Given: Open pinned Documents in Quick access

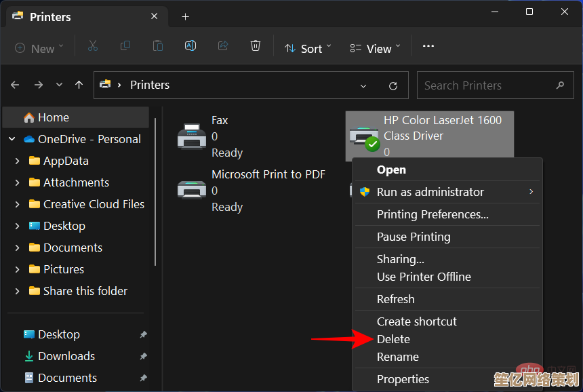Looking at the screenshot, I should click(x=67, y=378).
